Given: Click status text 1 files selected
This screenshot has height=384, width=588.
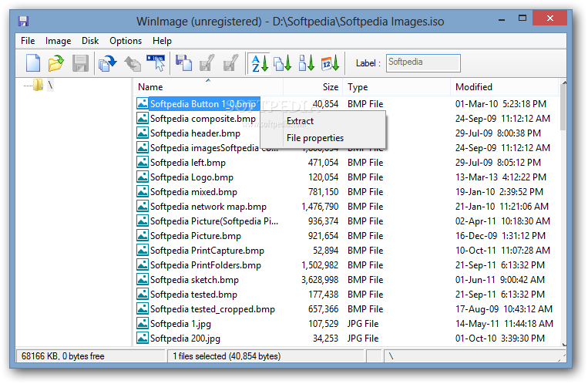Looking at the screenshot, I should (x=227, y=356).
